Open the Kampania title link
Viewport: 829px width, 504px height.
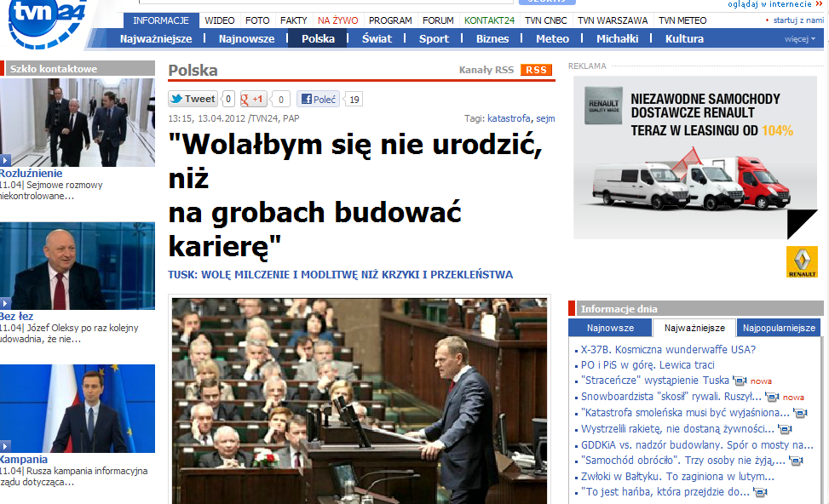point(24,460)
